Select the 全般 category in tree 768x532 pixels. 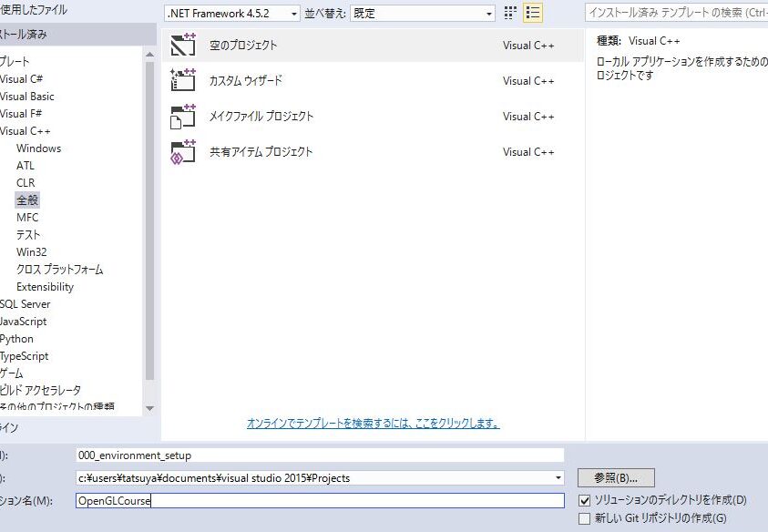click(x=27, y=200)
